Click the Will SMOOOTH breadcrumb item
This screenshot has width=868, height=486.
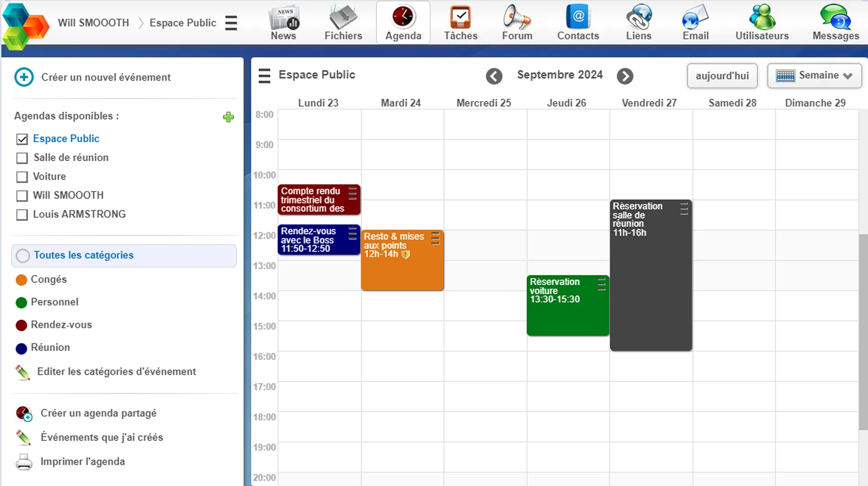pyautogui.click(x=93, y=22)
